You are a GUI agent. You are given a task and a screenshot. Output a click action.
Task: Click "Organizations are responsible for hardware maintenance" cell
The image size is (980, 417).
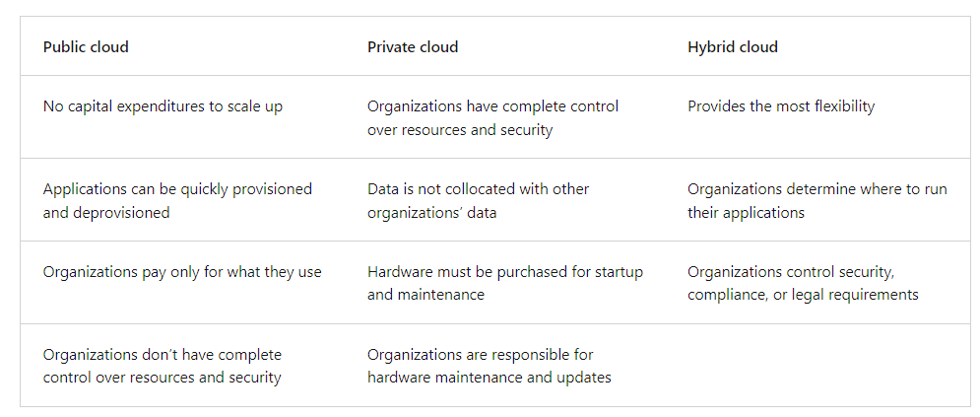(490, 365)
